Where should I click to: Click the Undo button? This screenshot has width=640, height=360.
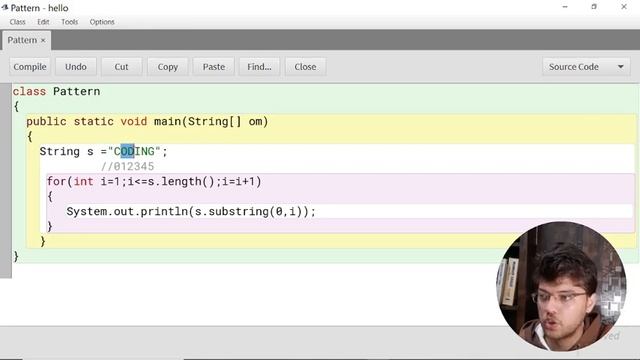point(76,67)
